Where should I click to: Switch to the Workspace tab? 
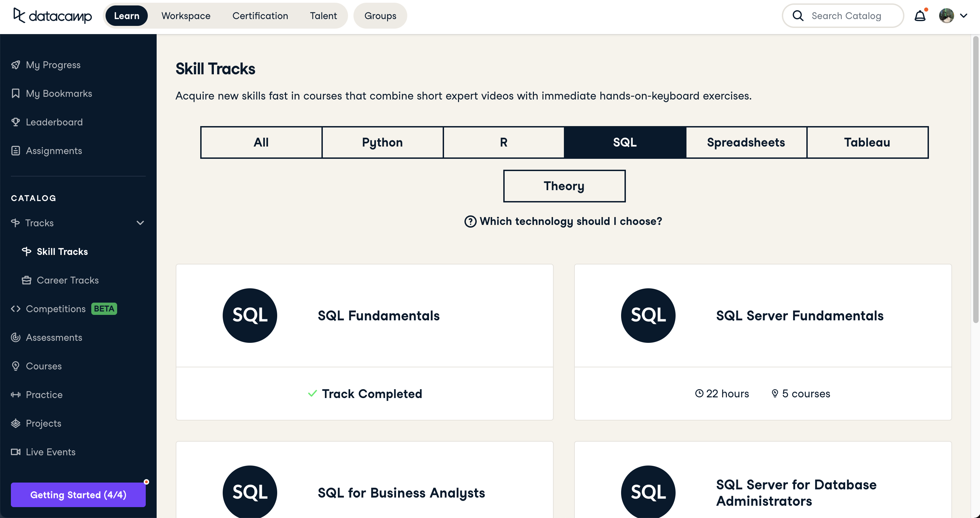186,16
